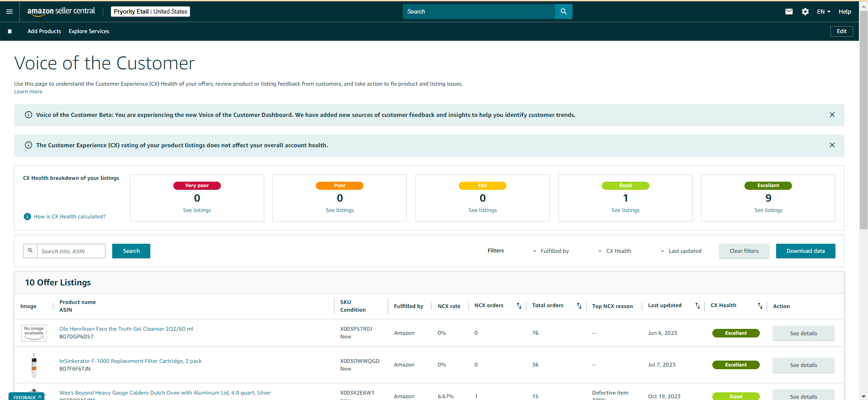This screenshot has height=400, width=868.
Task: Click the Jul 7, 2023 last updated cell
Action: [x=662, y=365]
